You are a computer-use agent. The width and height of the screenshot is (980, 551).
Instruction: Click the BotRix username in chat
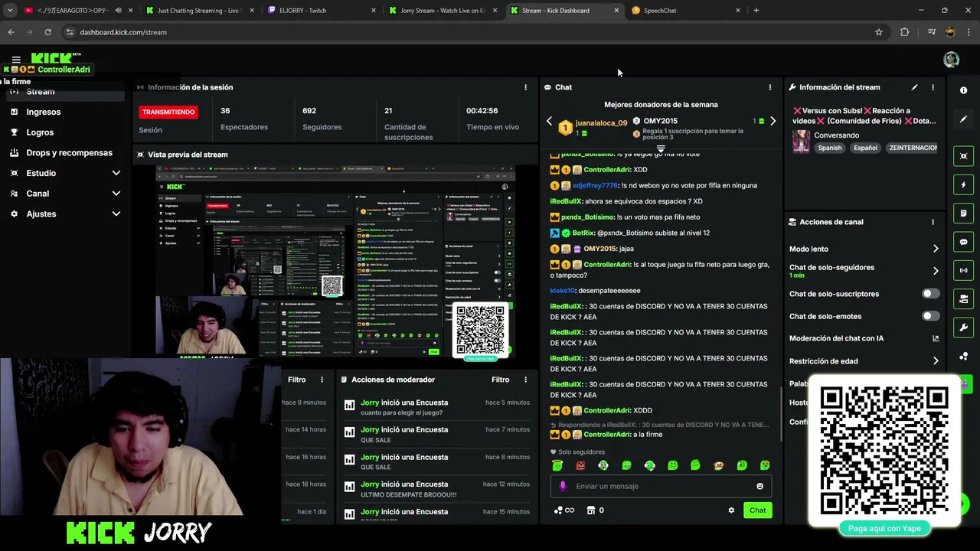click(x=583, y=233)
